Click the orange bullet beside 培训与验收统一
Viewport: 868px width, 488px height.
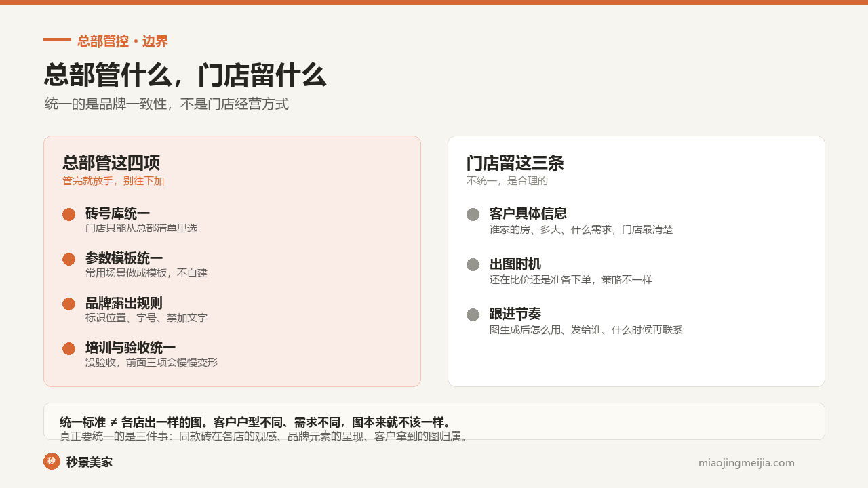pos(68,348)
